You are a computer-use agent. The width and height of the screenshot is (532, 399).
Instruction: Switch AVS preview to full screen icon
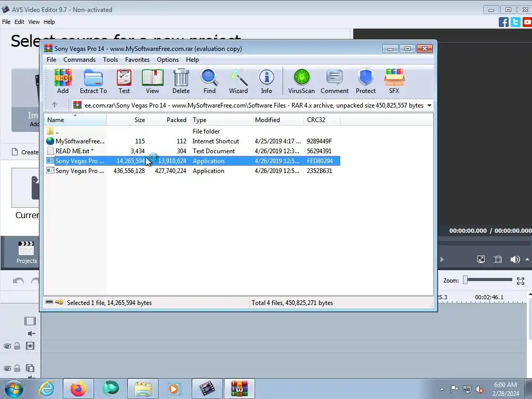pos(481,260)
